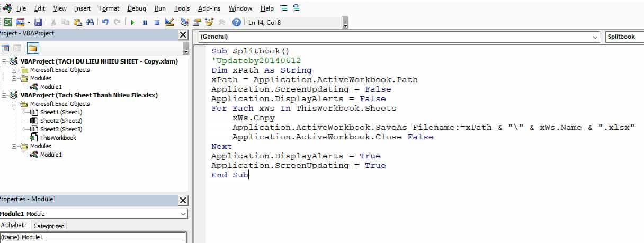This screenshot has height=243, width=644.
Task: Open the Insert menu
Action: click(x=83, y=8)
